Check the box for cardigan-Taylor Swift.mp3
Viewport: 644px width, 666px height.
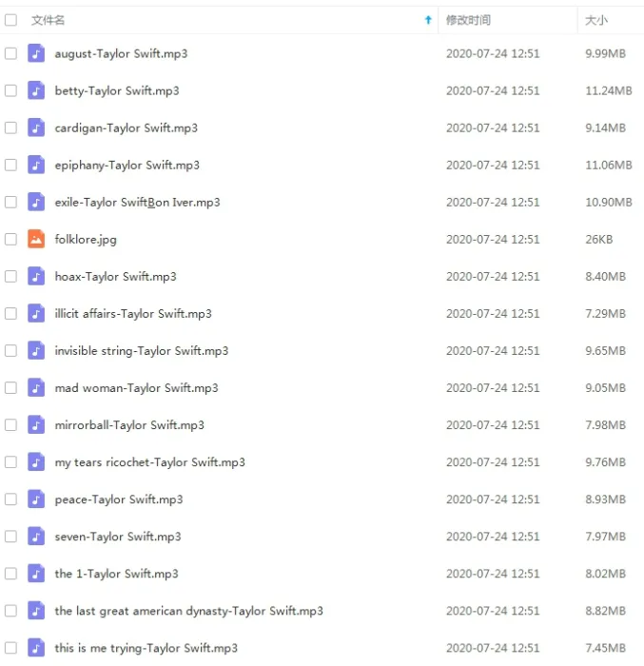(x=11, y=127)
